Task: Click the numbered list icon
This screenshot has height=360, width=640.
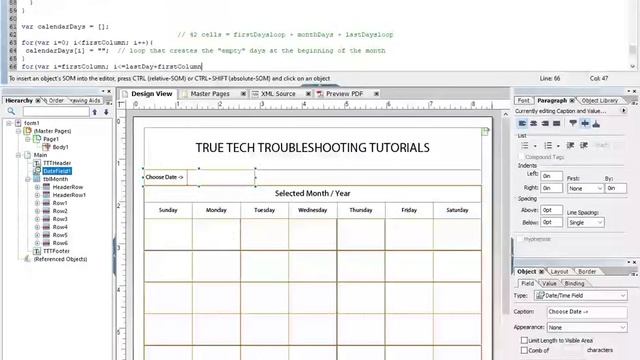Action: point(548,145)
